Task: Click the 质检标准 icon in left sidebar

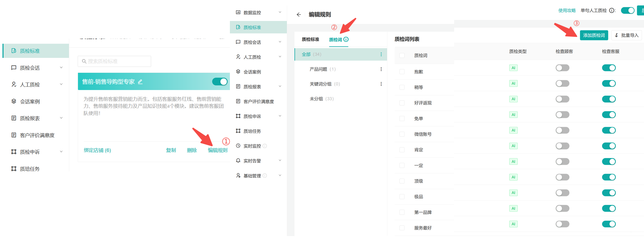Action: click(x=14, y=51)
